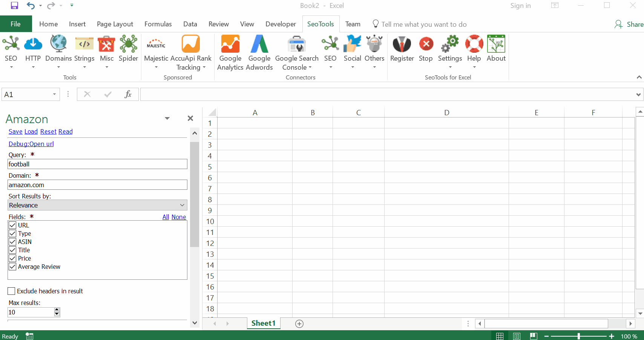
Task: Open the Social connectors icon
Action: click(x=353, y=44)
